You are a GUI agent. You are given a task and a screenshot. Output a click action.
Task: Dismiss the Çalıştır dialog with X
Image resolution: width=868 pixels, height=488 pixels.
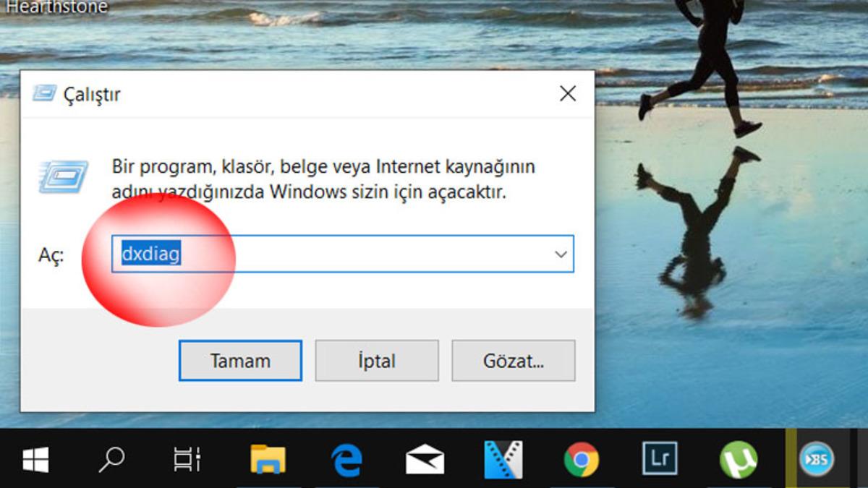567,93
